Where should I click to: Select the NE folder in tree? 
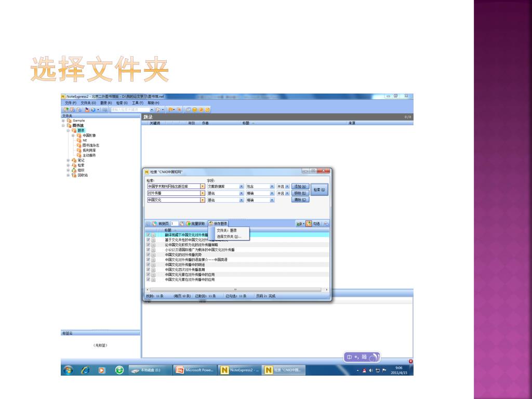point(85,140)
